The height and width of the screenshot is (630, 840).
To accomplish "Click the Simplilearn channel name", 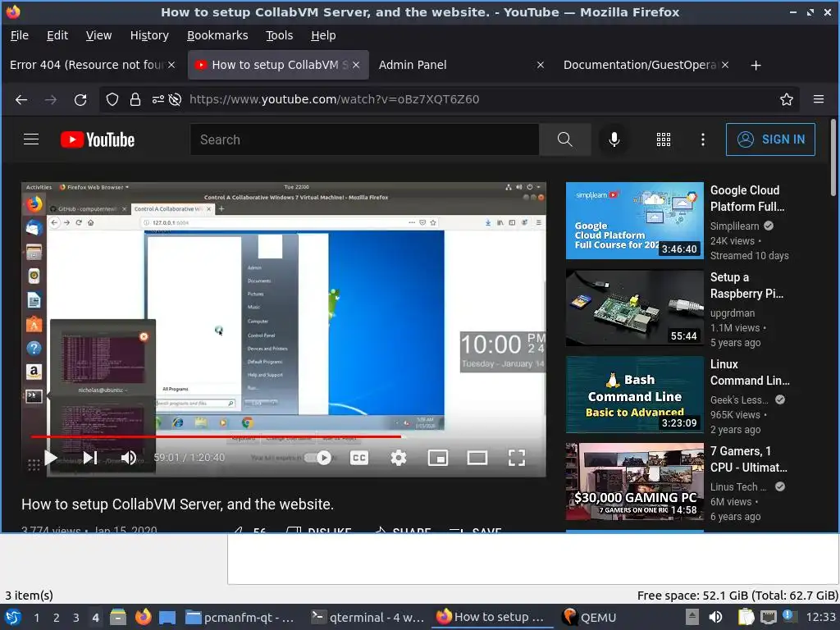I will [x=734, y=226].
